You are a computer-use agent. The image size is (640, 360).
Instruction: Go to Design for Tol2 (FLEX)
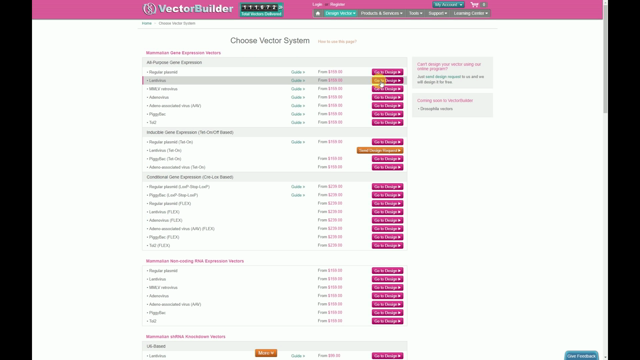[x=387, y=245]
